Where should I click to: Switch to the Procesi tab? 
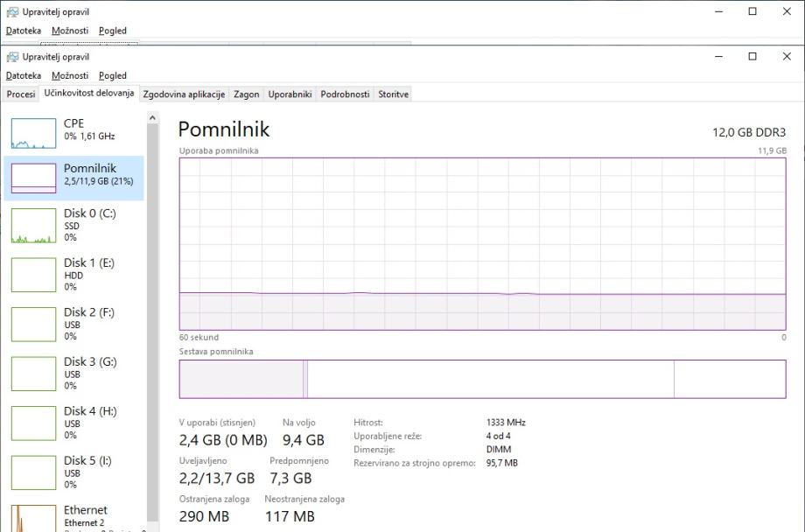coord(21,94)
